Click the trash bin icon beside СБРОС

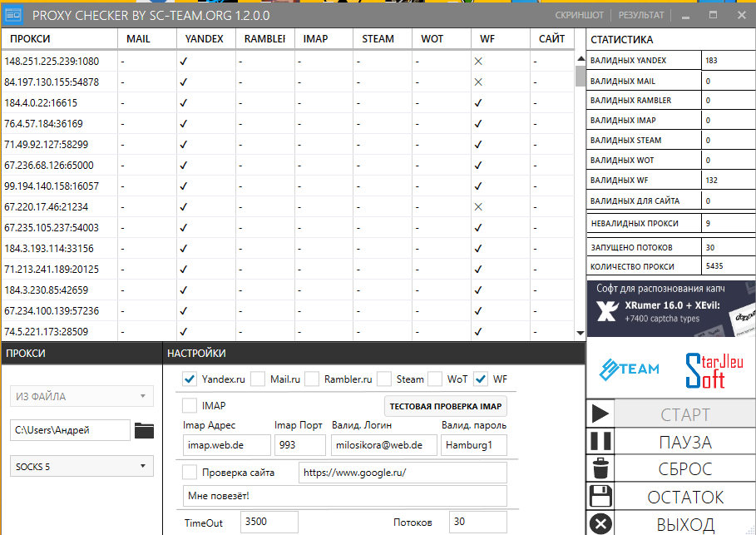click(x=600, y=468)
